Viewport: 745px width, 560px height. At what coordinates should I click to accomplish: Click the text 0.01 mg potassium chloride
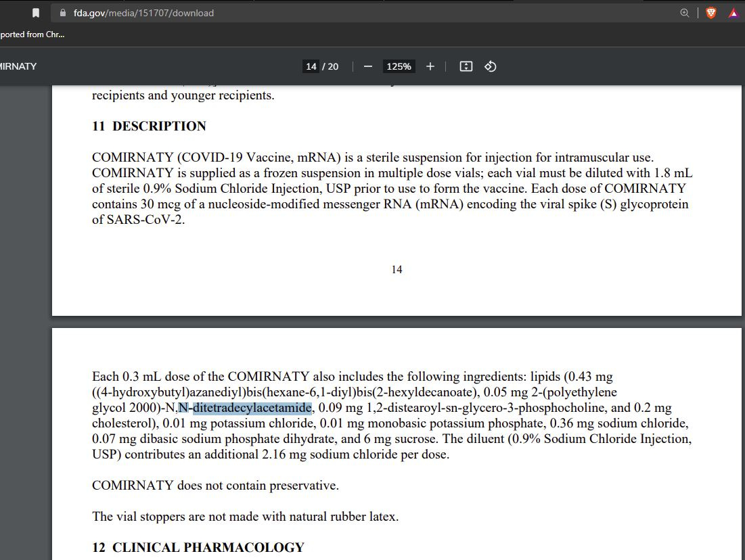(238, 423)
